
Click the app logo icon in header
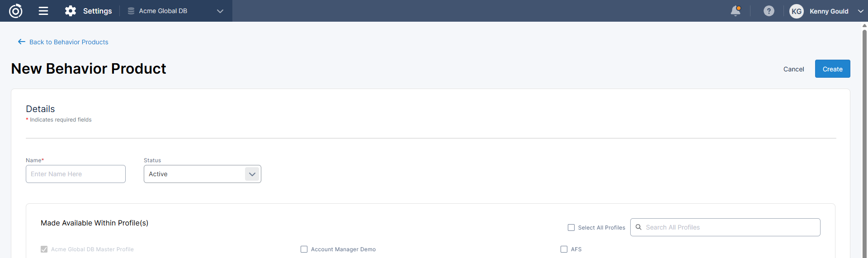(x=16, y=11)
